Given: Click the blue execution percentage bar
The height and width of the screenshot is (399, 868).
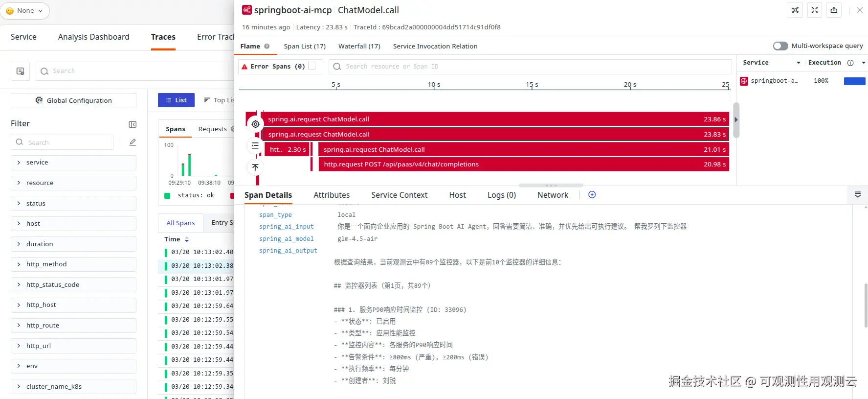Looking at the screenshot, I should point(855,81).
